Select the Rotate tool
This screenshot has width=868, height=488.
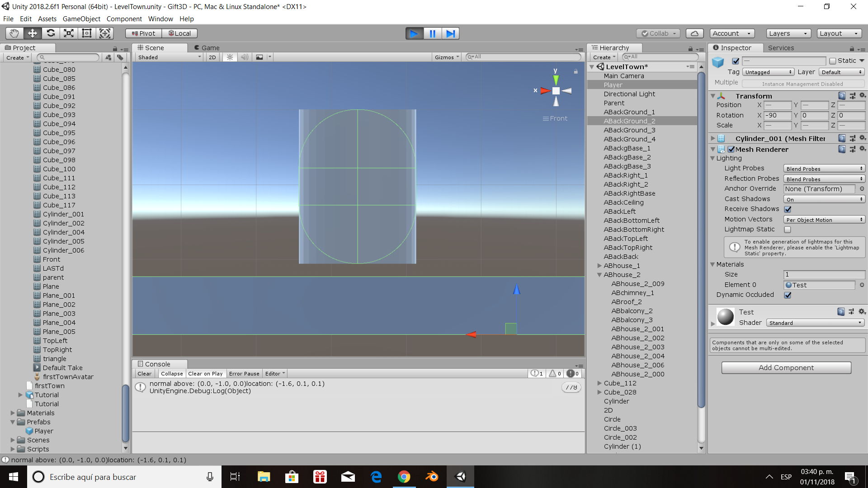[x=51, y=33]
